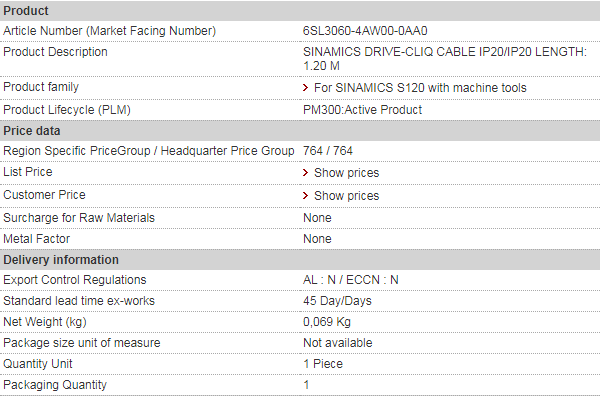
Task: Click the Delivery information section header
Action: pyautogui.click(x=300, y=260)
